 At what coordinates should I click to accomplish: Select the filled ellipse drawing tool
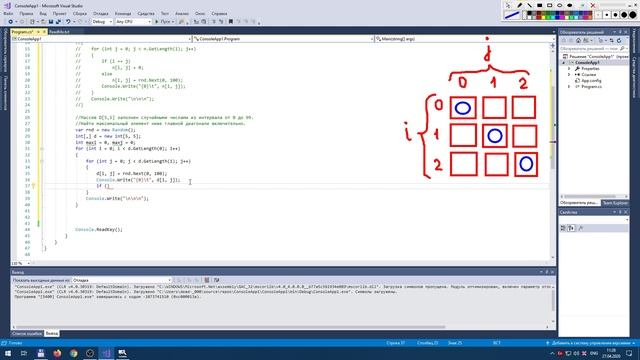pyautogui.click(x=569, y=5)
